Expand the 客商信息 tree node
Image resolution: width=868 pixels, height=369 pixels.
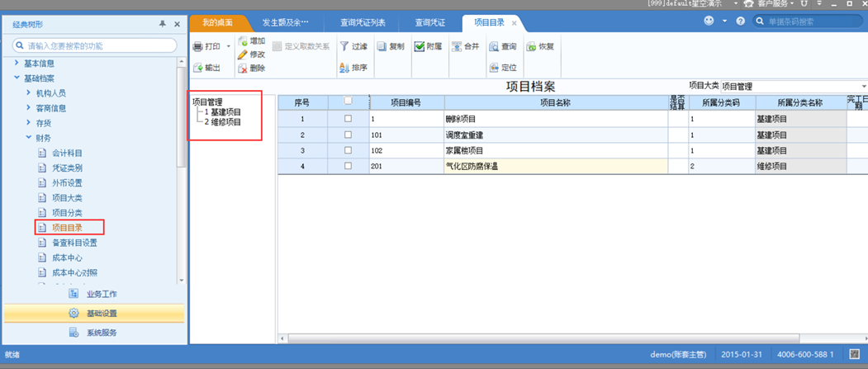[29, 108]
